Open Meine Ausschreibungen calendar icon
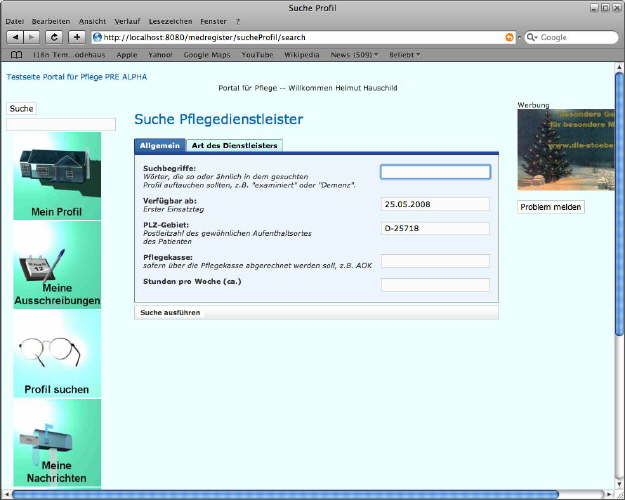Viewport: 625px width, 500px height. [x=57, y=265]
